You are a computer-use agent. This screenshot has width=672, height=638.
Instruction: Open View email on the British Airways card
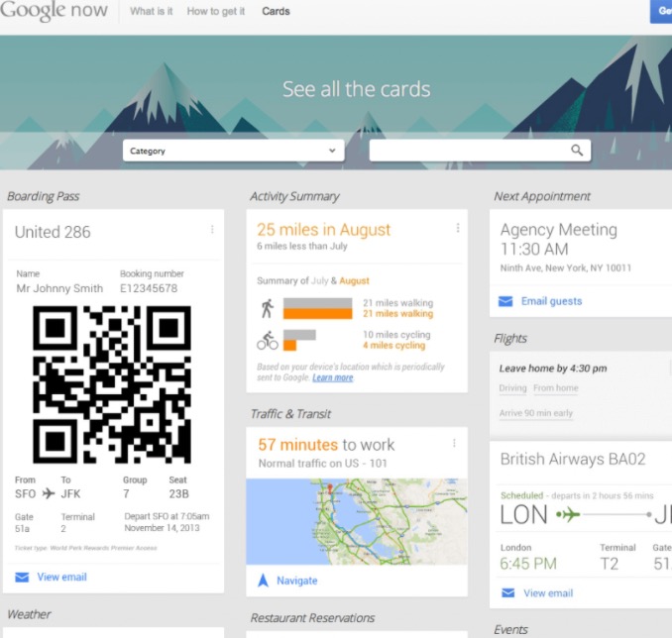tap(548, 593)
